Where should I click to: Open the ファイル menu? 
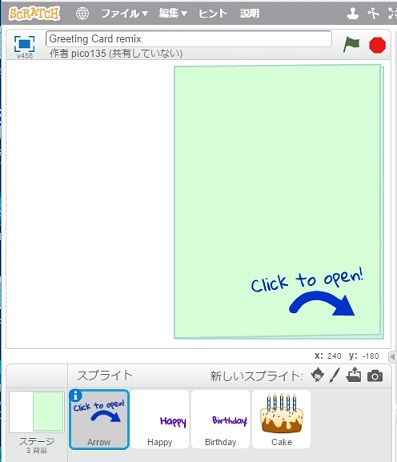click(x=124, y=14)
